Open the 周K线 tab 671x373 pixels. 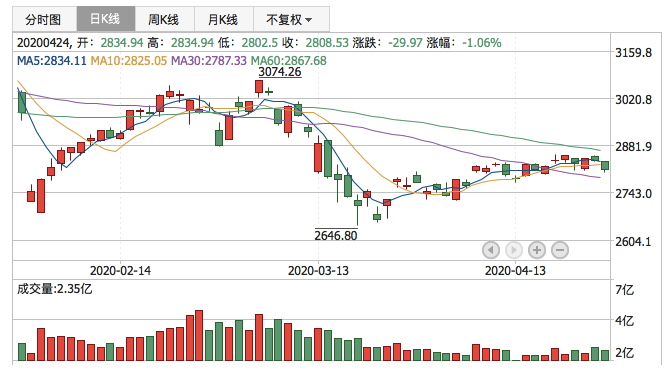[164, 19]
